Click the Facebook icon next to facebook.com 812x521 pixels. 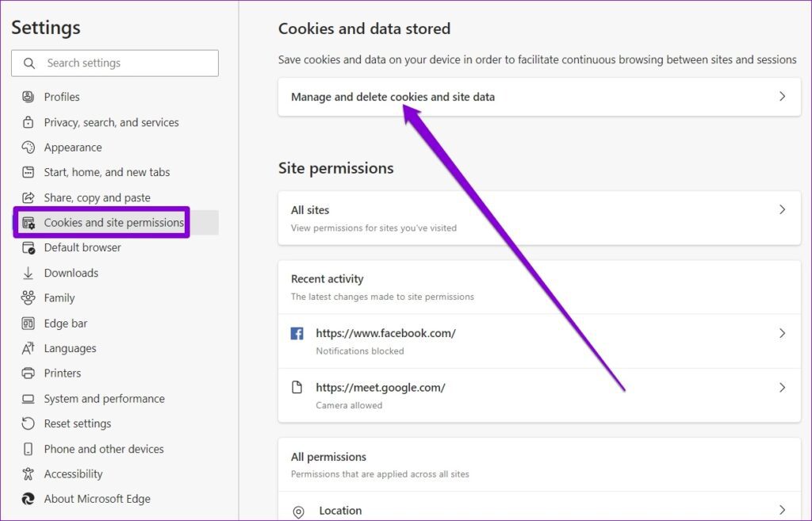click(298, 333)
